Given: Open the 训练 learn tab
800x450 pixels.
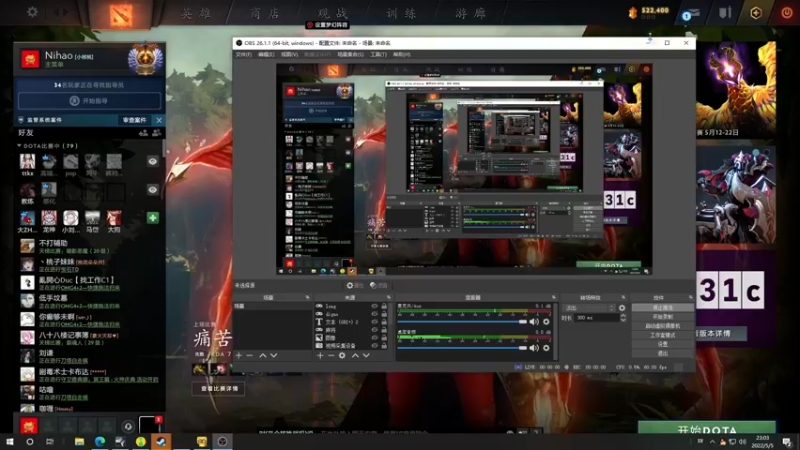Looking at the screenshot, I should tap(401, 13).
